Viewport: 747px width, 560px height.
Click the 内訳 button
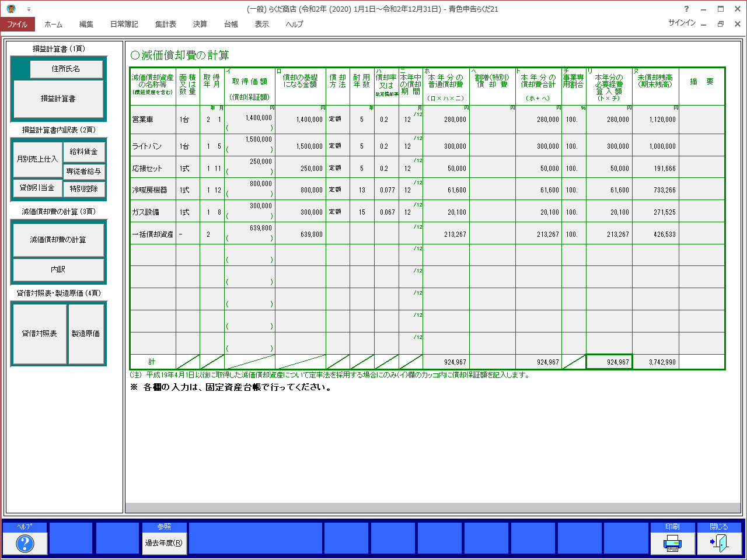point(58,269)
